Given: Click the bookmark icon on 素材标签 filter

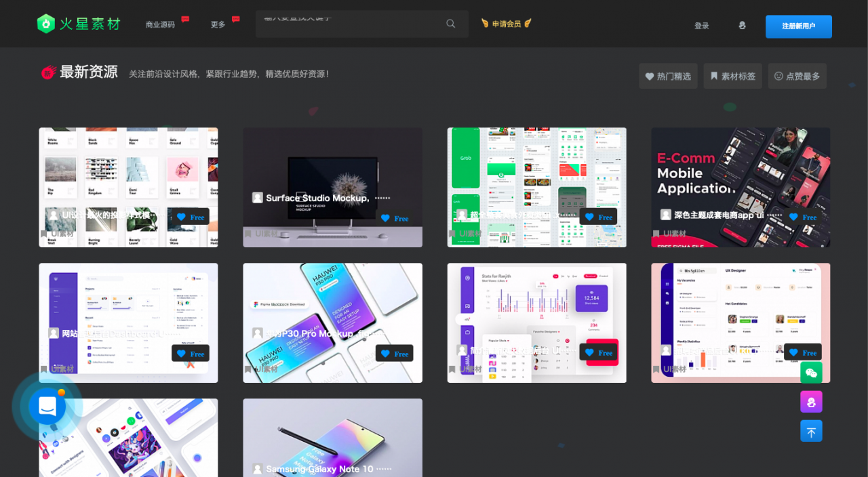Looking at the screenshot, I should tap(714, 75).
